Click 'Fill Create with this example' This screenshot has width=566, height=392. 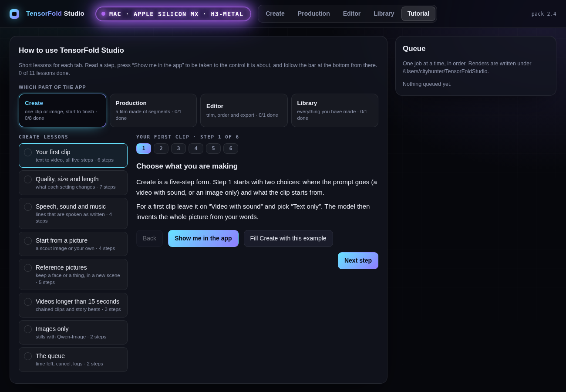pyautogui.click(x=288, y=238)
